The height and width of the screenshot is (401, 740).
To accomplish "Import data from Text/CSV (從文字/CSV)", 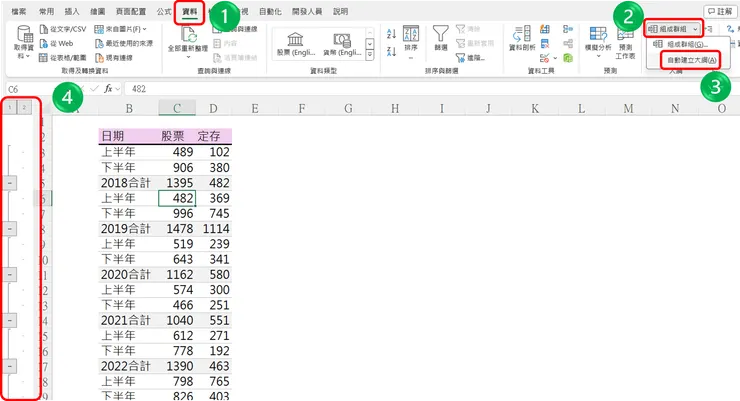I will 63,29.
